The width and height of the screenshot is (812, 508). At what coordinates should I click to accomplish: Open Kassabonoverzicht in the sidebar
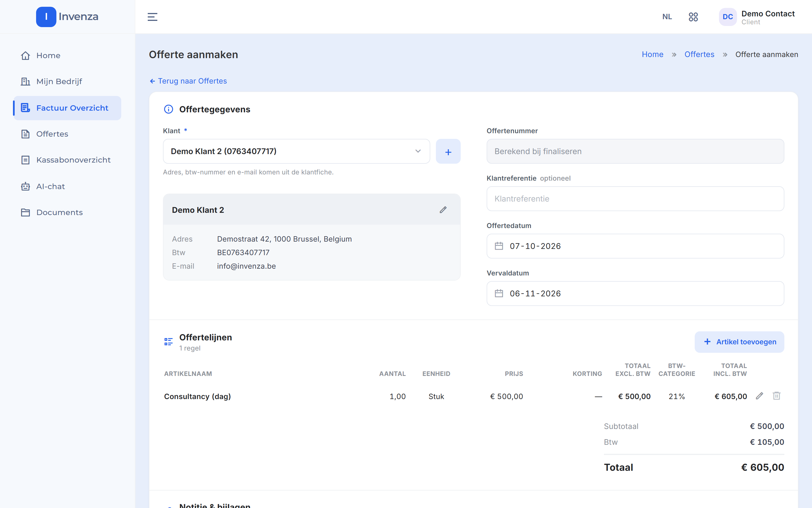(67, 160)
